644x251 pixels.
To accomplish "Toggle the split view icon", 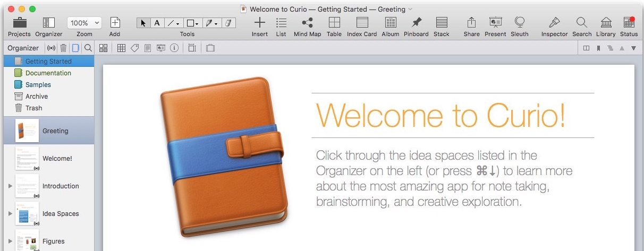I will (586, 48).
